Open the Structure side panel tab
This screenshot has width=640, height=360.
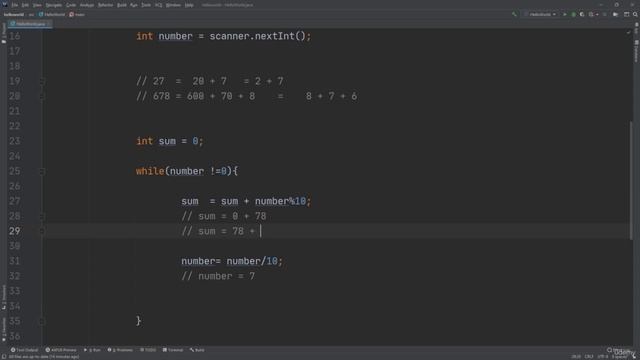[4, 297]
